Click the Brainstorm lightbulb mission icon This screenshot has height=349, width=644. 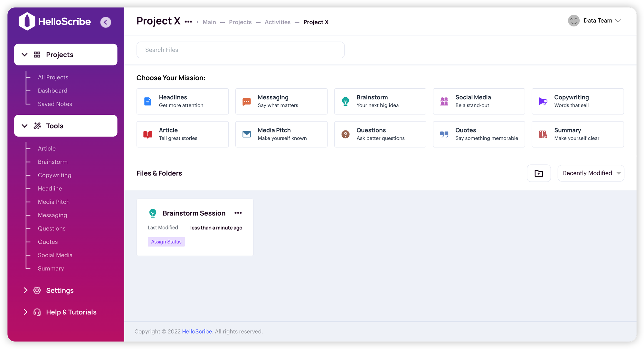click(346, 101)
